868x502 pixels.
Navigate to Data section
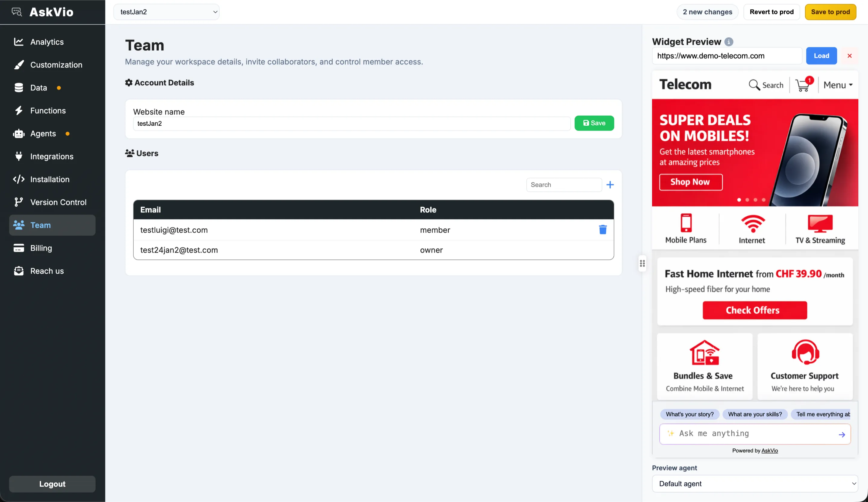coord(52,88)
